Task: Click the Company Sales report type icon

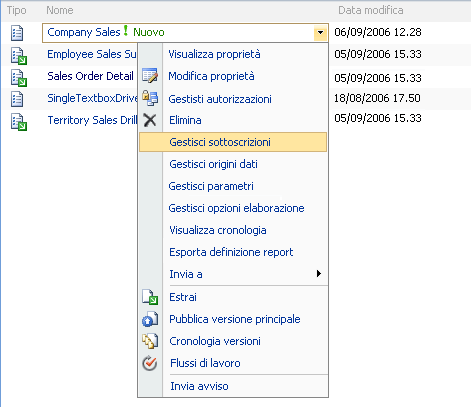Action: pos(17,33)
